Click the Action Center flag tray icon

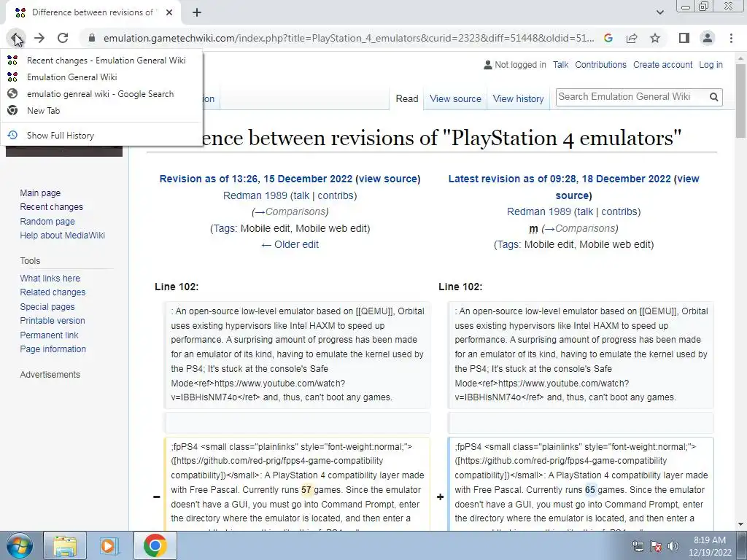(656, 545)
